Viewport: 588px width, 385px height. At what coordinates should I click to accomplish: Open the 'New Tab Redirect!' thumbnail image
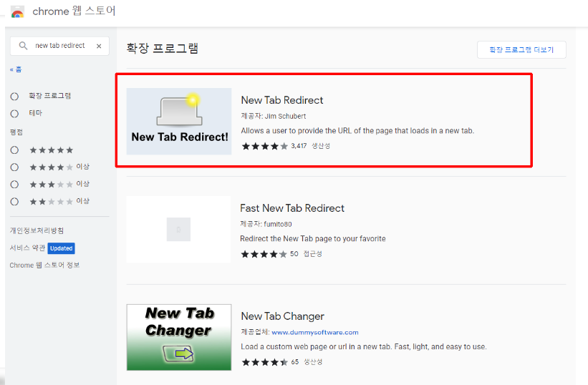click(179, 122)
